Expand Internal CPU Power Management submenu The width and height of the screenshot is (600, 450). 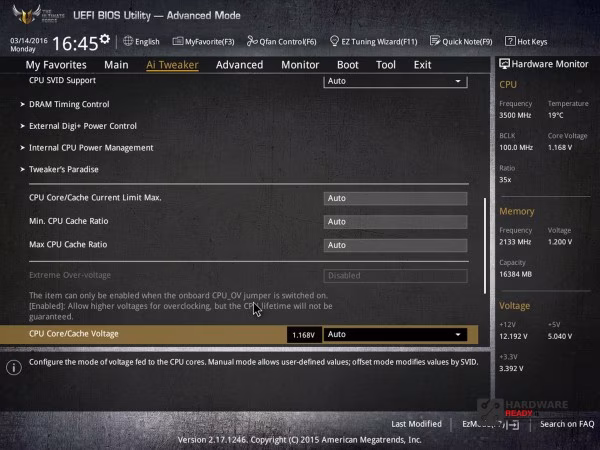[87, 148]
